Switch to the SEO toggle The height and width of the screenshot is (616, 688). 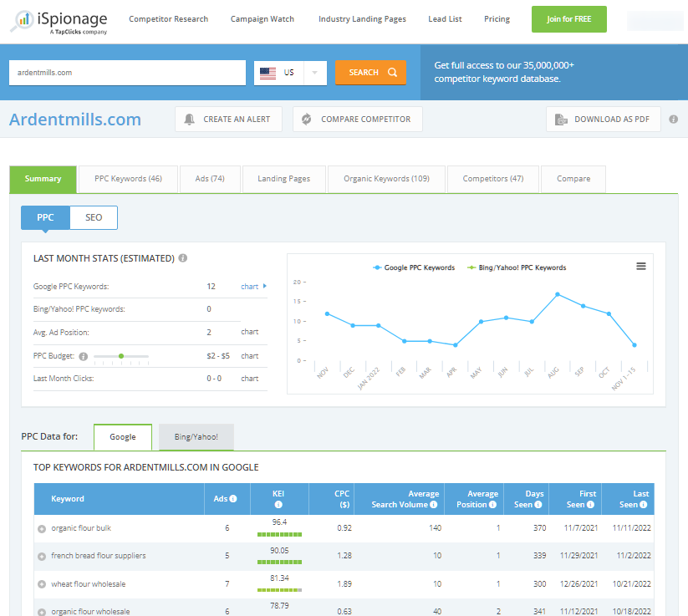pyautogui.click(x=94, y=217)
